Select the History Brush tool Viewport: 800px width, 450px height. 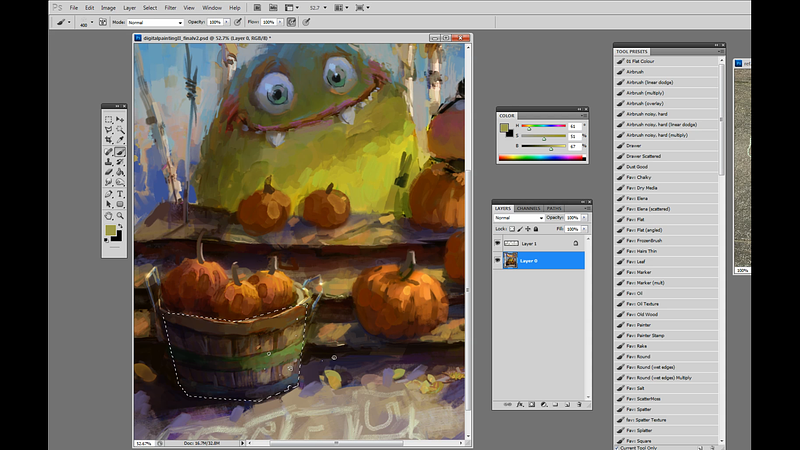[x=120, y=162]
